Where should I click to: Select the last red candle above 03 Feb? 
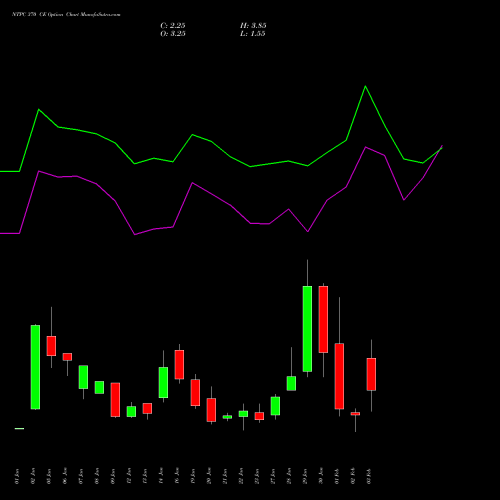click(371, 374)
